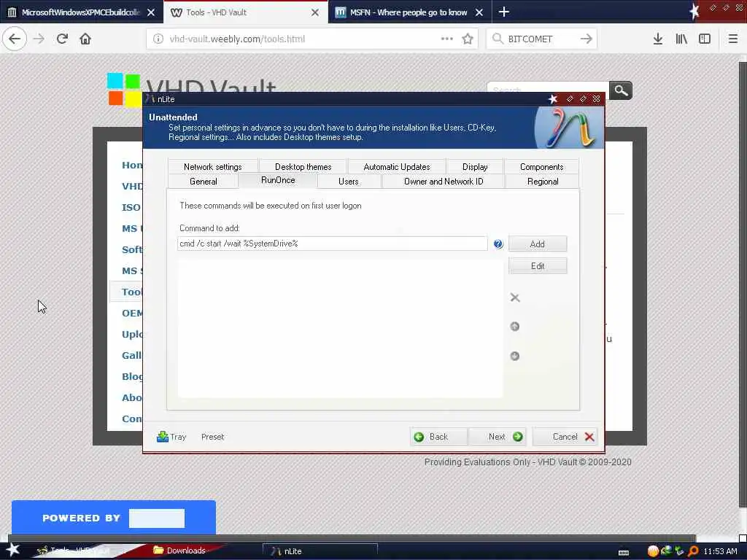Open the Tools link in website sidebar

[131, 292]
